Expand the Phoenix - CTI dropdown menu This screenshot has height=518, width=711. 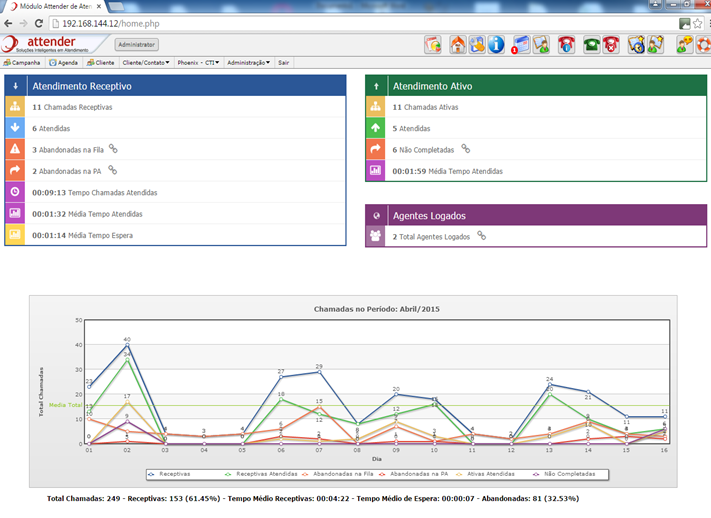(198, 63)
